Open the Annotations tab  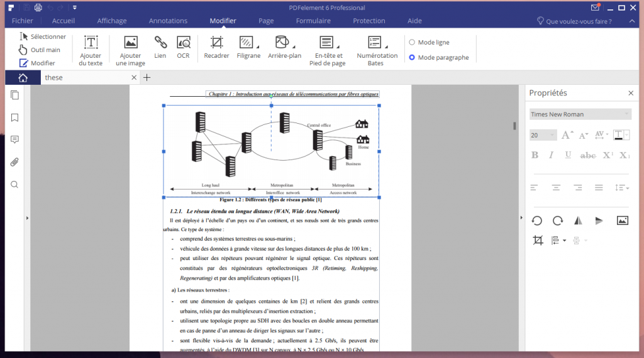click(x=168, y=21)
